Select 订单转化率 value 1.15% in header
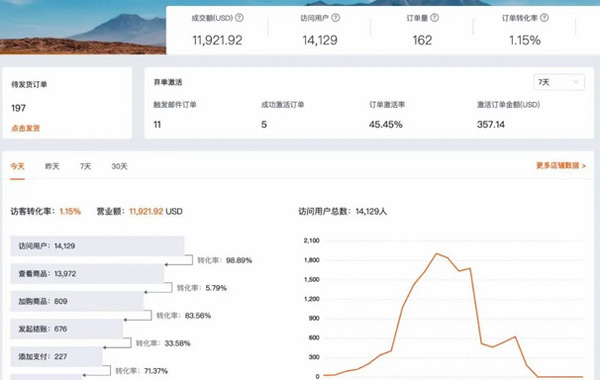Image resolution: width=600 pixels, height=380 pixels. pos(525,40)
